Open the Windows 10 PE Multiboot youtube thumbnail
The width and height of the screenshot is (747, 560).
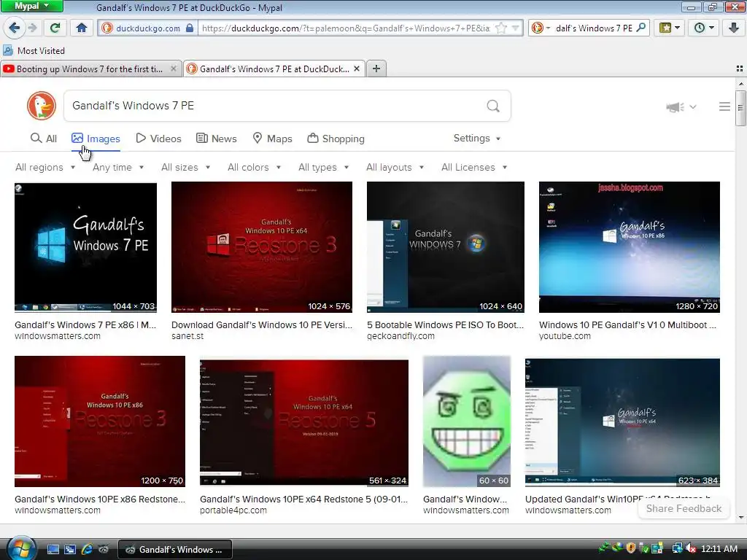point(630,247)
